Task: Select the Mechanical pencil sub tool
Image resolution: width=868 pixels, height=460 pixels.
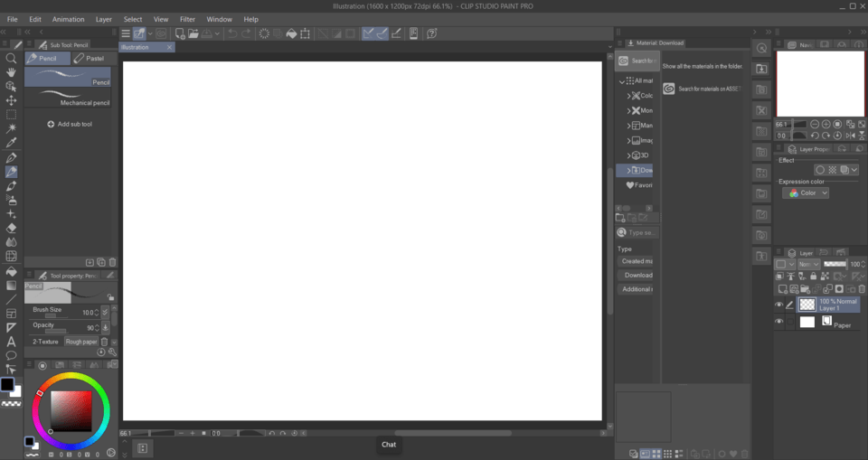Action: pyautogui.click(x=68, y=98)
